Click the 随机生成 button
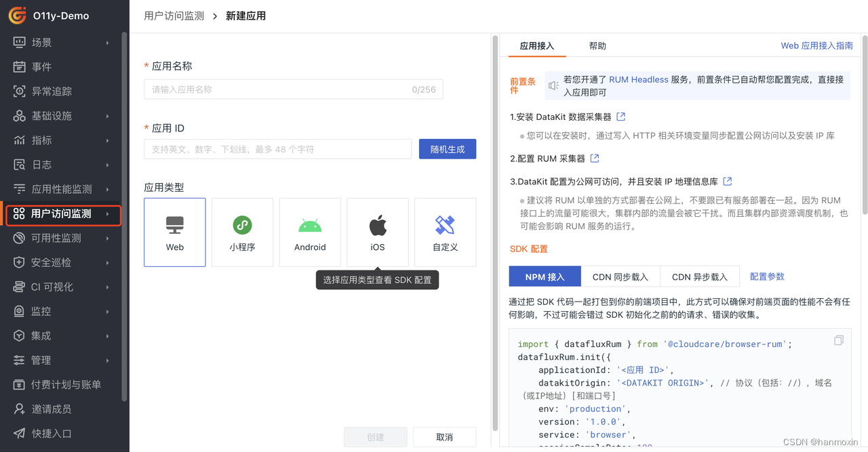 point(447,148)
